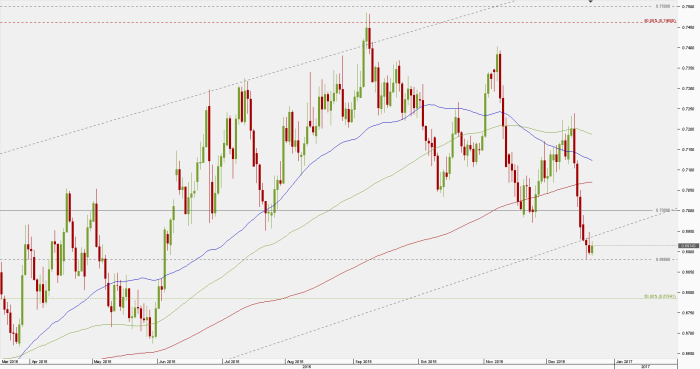Select the 0.7500 dashed line label
Viewport: 700px width, 369px height.
(x=663, y=6)
